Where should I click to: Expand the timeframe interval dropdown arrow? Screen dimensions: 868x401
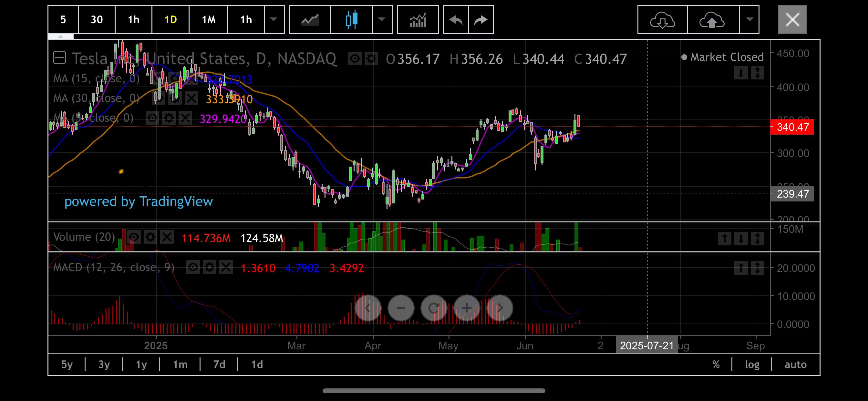click(274, 20)
